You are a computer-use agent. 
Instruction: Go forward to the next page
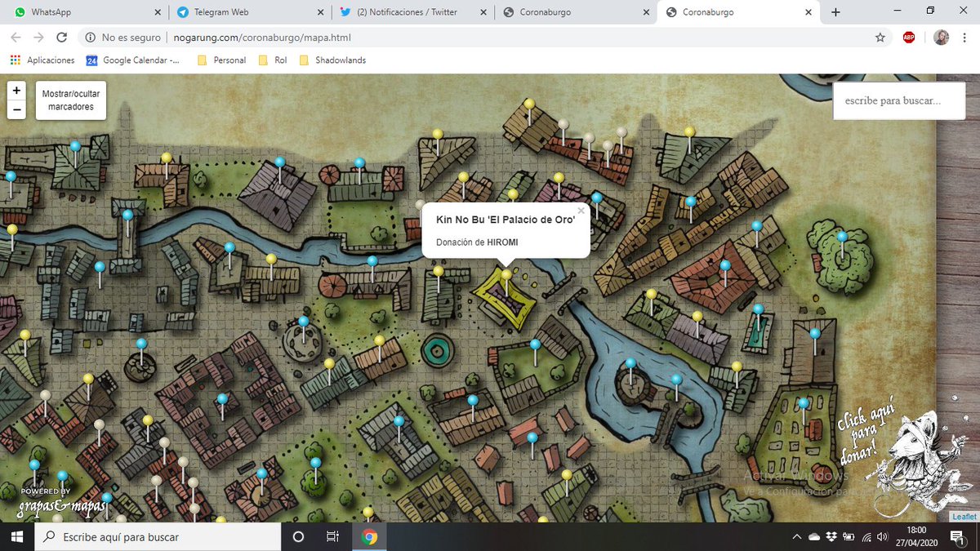click(38, 38)
